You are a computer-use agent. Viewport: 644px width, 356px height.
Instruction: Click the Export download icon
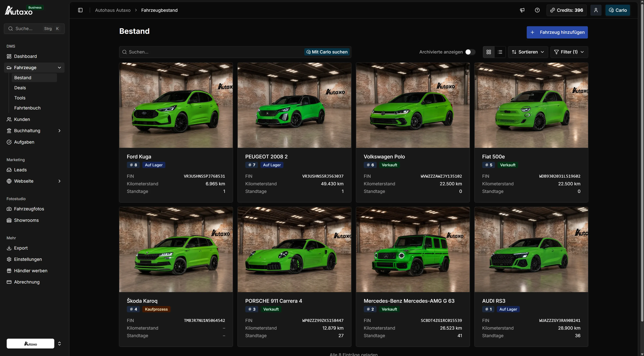(x=9, y=248)
